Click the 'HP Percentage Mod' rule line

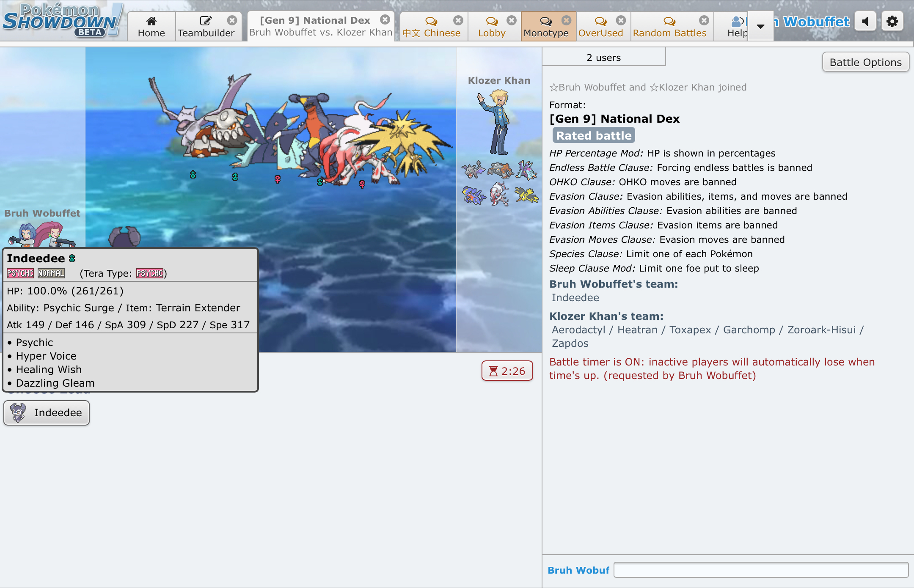tap(662, 153)
